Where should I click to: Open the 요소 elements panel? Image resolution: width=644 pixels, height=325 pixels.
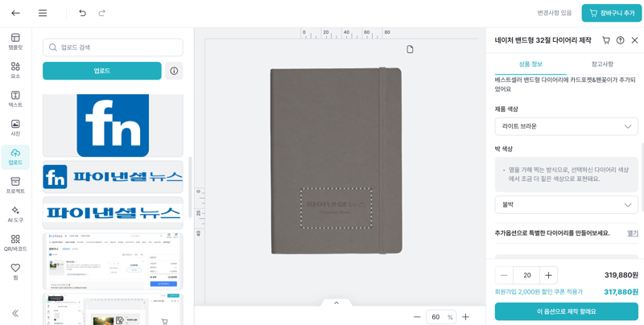click(x=15, y=70)
